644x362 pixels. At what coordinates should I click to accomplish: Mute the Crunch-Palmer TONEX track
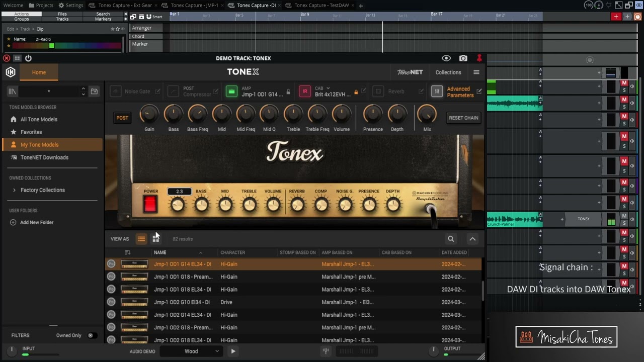pyautogui.click(x=624, y=216)
